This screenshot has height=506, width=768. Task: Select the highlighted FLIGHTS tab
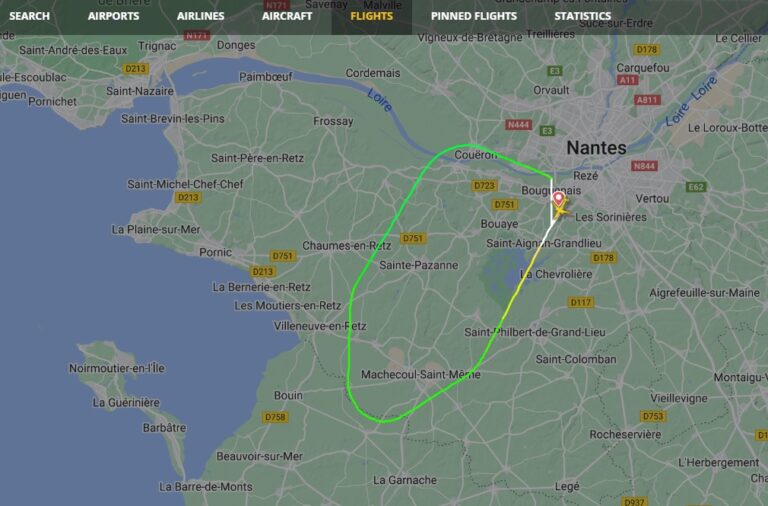coord(372,16)
